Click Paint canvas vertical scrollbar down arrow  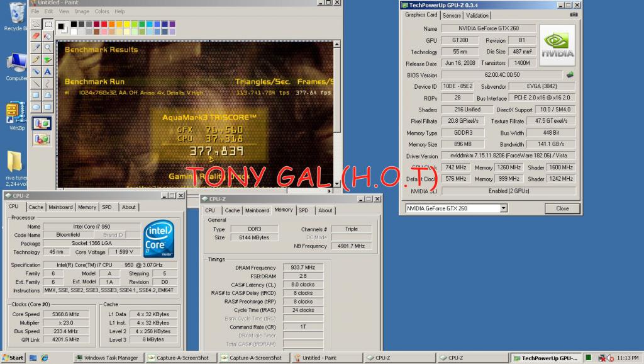[x=337, y=183]
